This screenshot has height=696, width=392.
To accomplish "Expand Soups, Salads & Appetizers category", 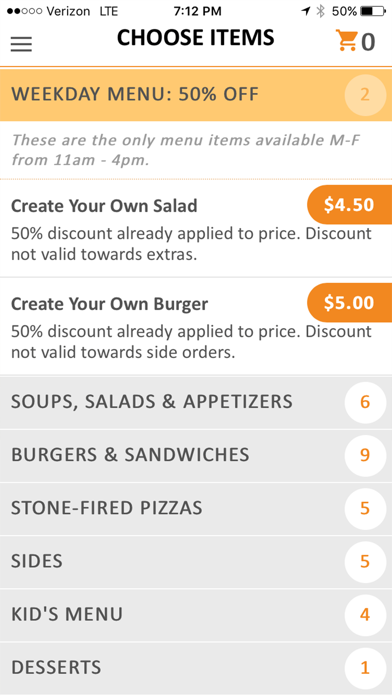I will 196,402.
